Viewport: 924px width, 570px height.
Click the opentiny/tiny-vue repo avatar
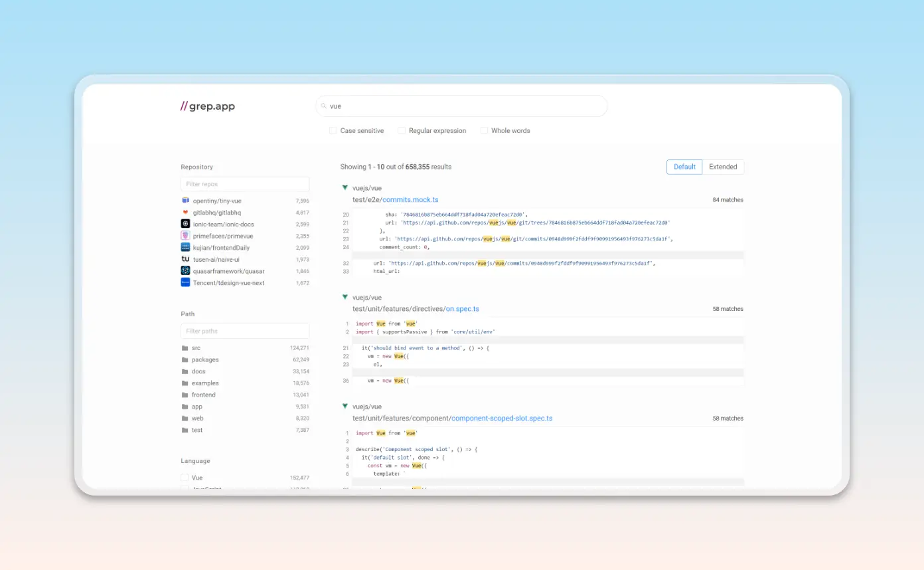186,201
